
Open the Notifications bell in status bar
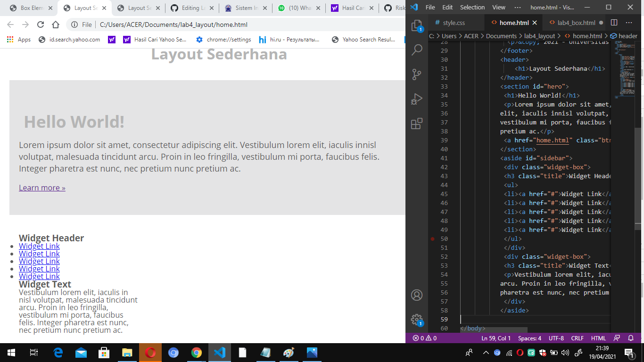631,338
